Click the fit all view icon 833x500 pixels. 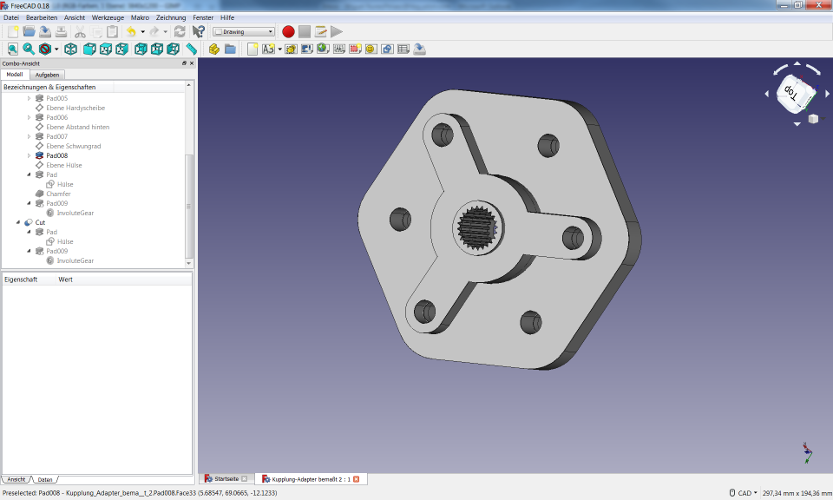[x=13, y=49]
